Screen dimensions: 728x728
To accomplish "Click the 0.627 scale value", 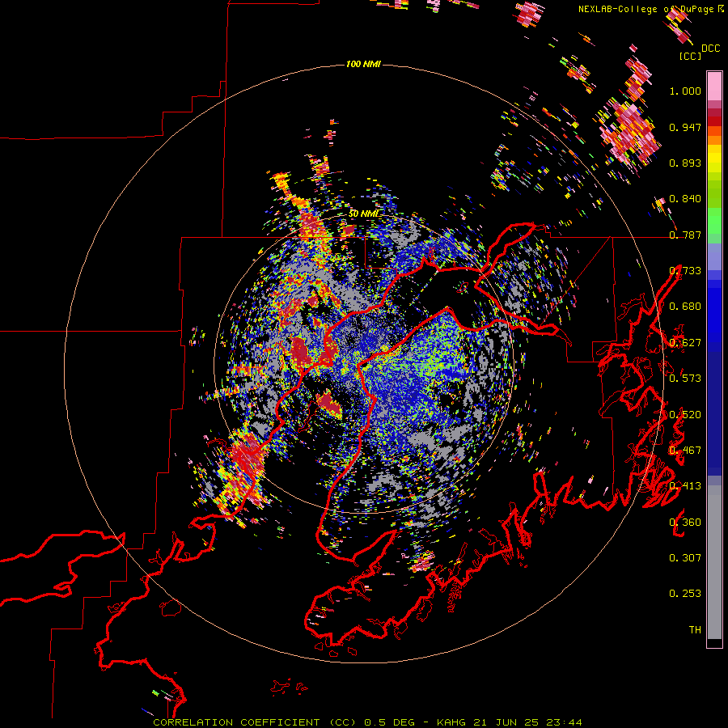I will coord(685,343).
